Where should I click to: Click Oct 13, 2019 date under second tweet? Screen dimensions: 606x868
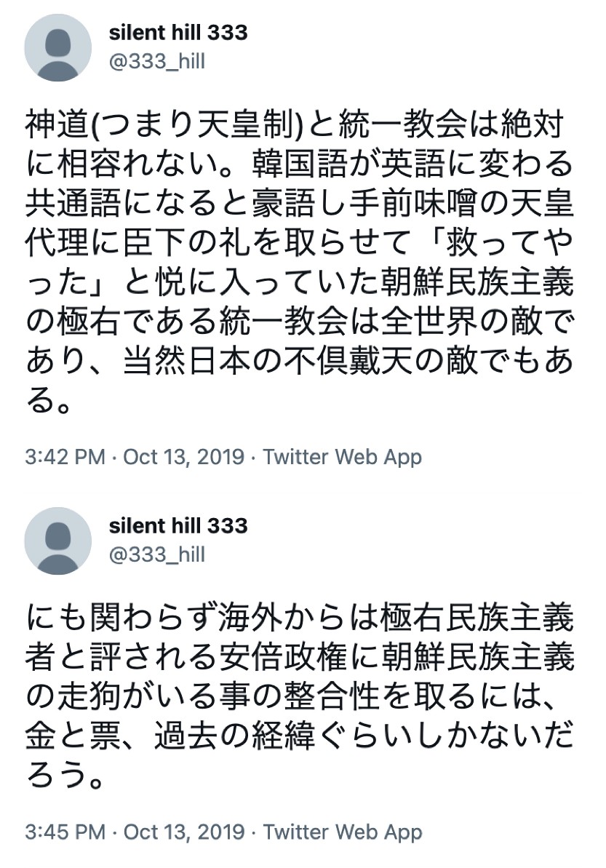coord(183,832)
